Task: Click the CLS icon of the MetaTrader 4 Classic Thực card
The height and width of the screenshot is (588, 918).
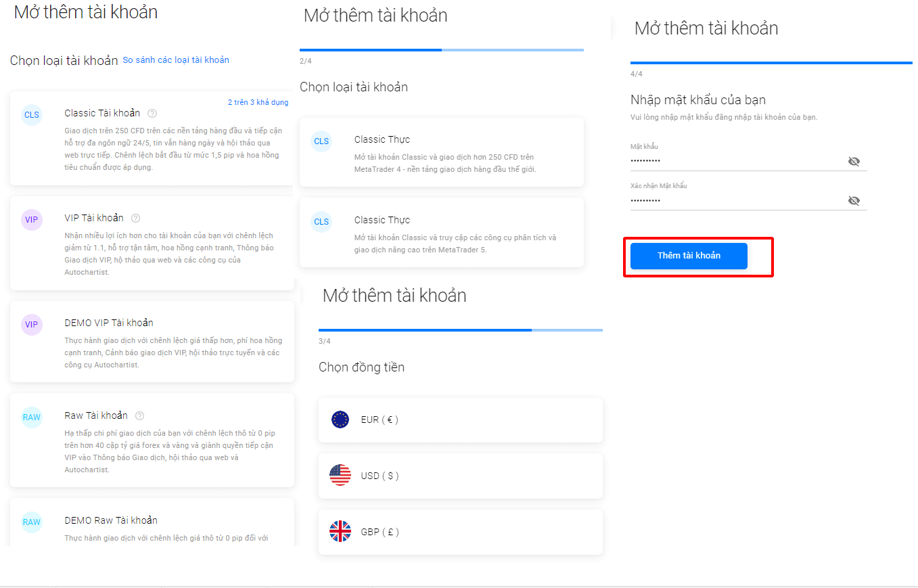Action: click(x=321, y=141)
